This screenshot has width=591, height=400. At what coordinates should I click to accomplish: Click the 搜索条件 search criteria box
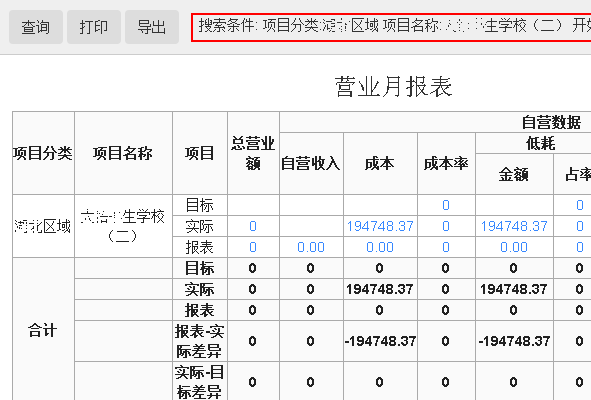391,27
